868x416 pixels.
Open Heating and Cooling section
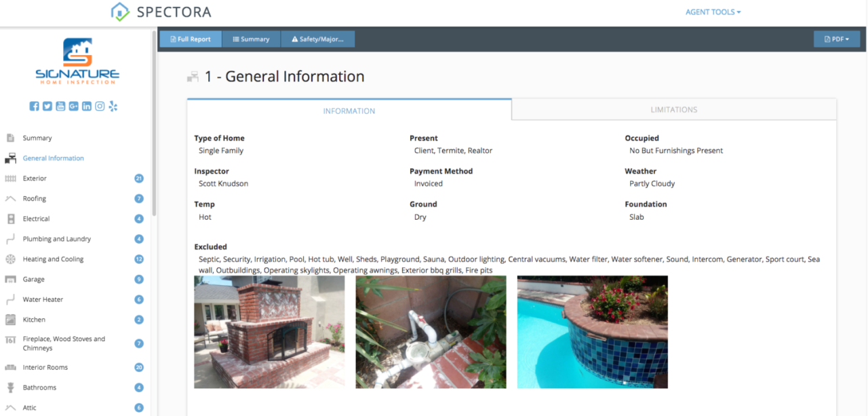click(x=53, y=259)
